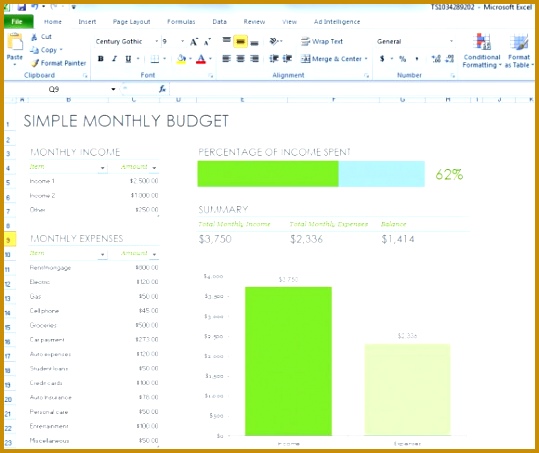Switch to the View tab
The image size is (539, 453).
[289, 22]
